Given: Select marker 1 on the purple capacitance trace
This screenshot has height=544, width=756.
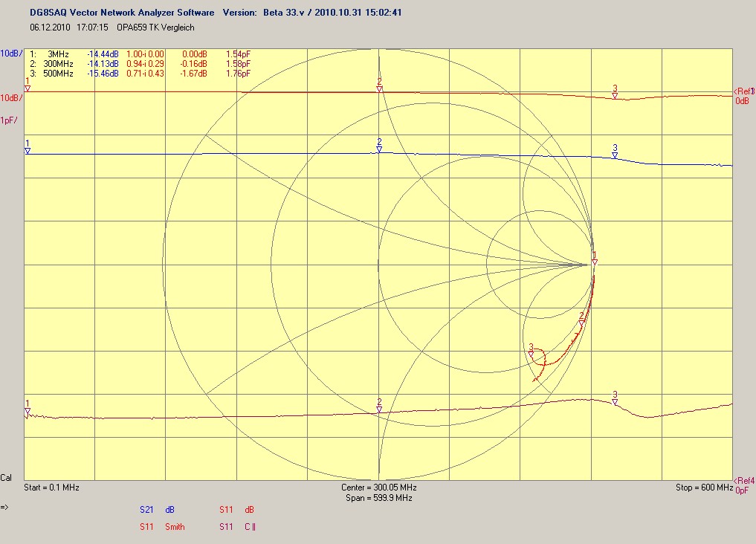Looking at the screenshot, I should point(28,411).
